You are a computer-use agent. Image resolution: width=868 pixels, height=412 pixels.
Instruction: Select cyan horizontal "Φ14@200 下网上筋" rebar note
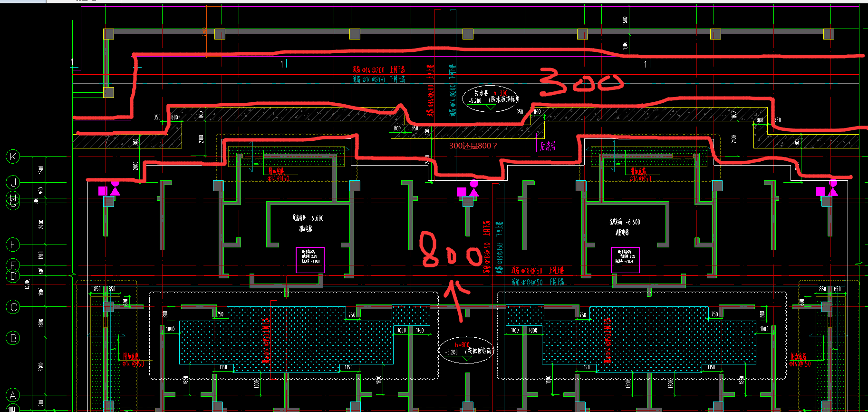pos(378,79)
